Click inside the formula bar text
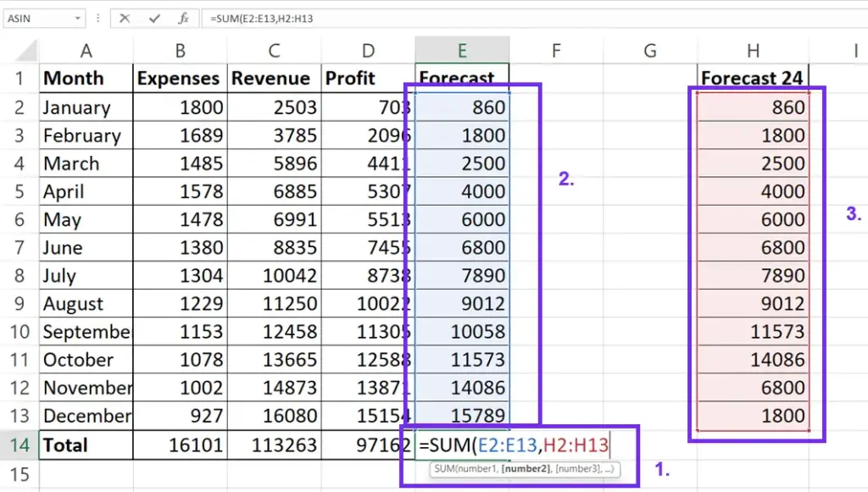The height and width of the screenshot is (492, 868). tap(261, 19)
